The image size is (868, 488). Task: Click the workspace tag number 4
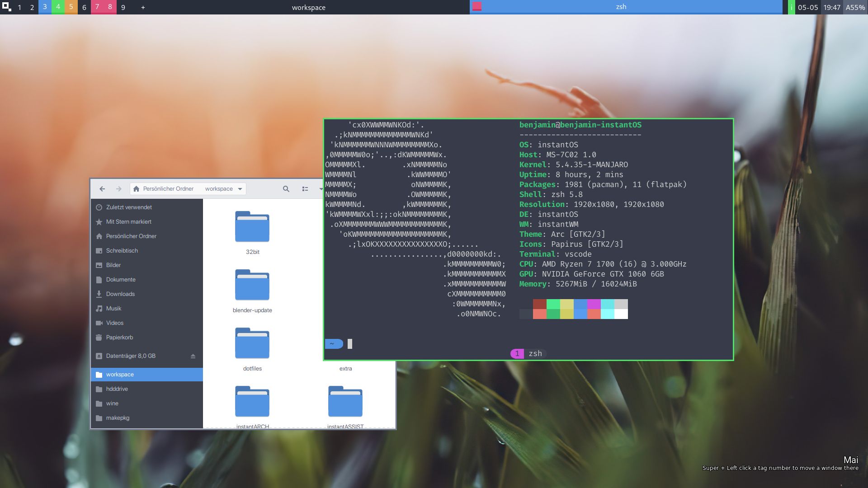point(57,7)
